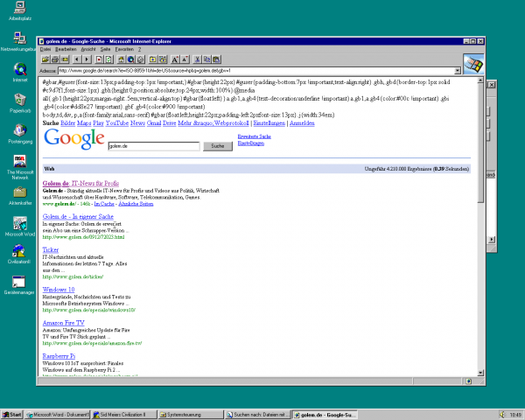Increase font size with larger A icon

(175, 59)
